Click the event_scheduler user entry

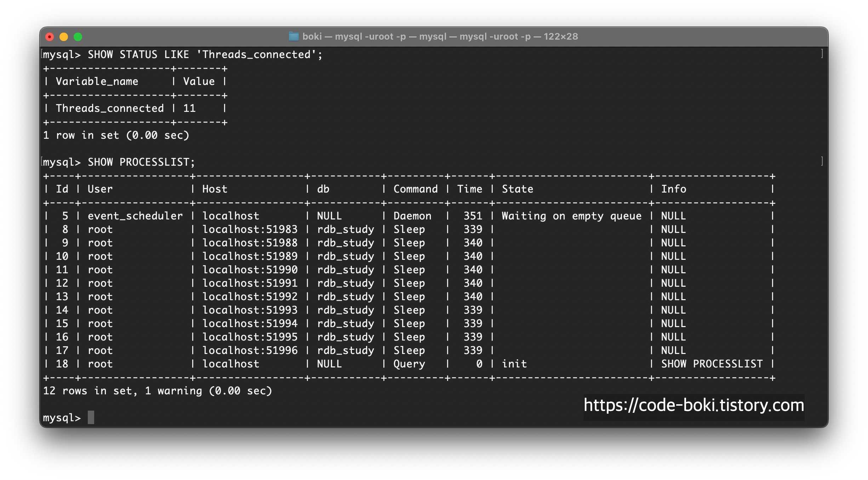tap(135, 216)
